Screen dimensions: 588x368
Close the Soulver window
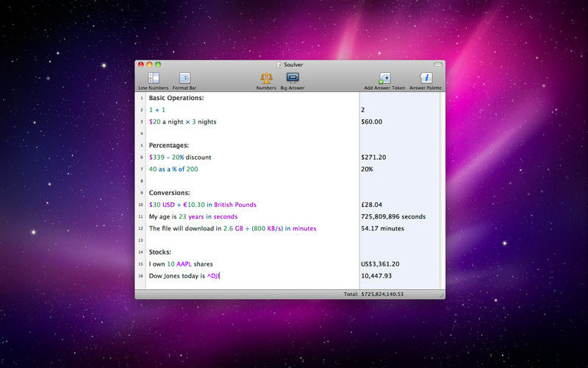pos(141,65)
